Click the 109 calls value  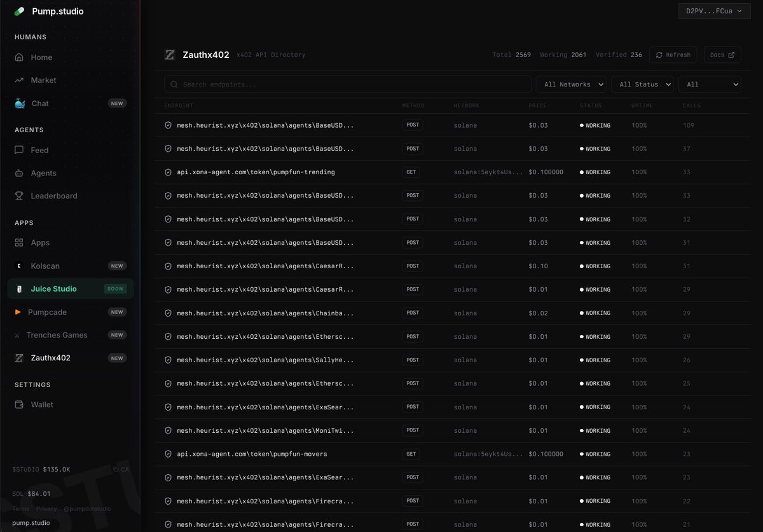click(x=689, y=125)
